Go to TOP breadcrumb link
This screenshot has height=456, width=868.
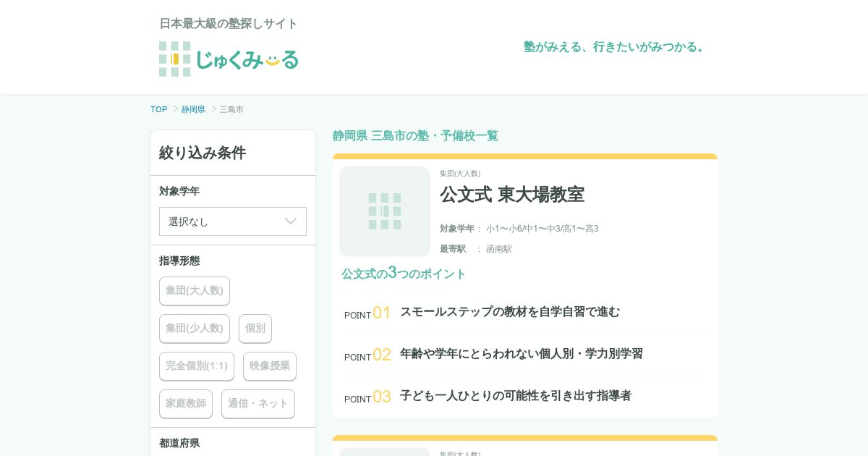coord(159,109)
